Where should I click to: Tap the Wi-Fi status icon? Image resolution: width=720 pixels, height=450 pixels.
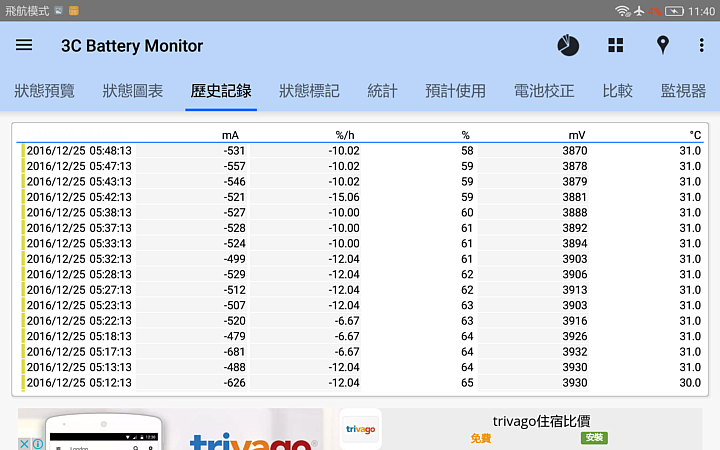tap(623, 11)
